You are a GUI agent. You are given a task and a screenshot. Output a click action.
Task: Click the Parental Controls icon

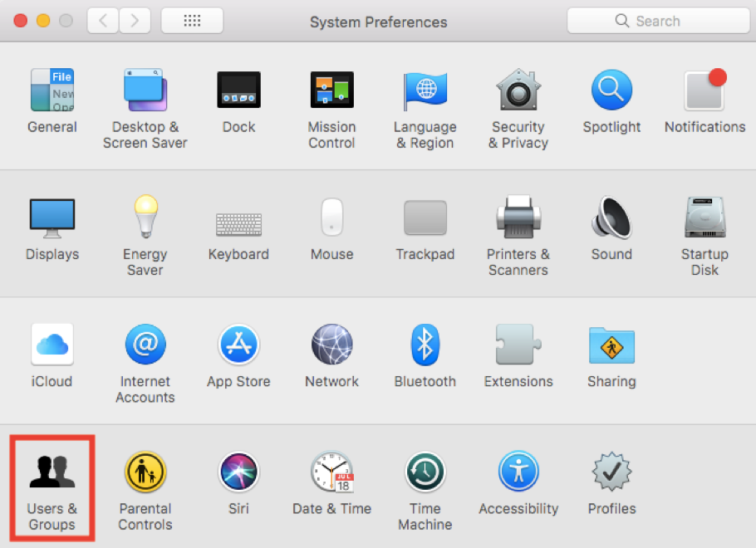click(x=145, y=473)
